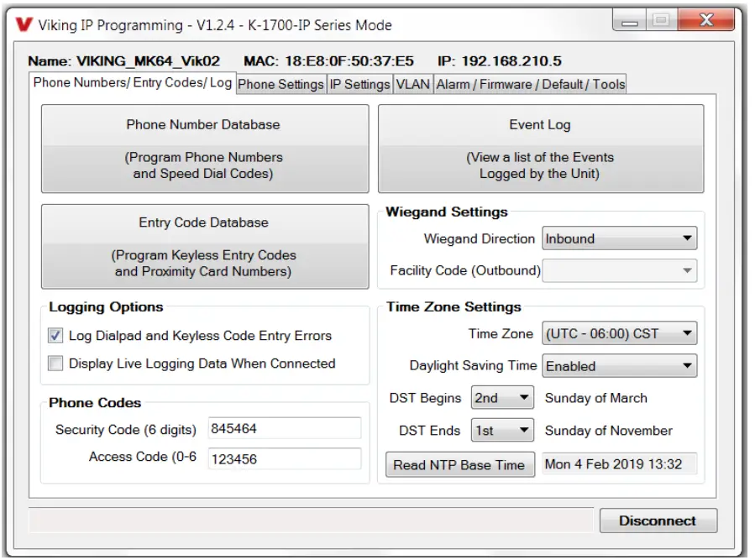Open the Daylight Saving Time dropdown
Screen dimensions: 755x560
pyautogui.click(x=620, y=365)
